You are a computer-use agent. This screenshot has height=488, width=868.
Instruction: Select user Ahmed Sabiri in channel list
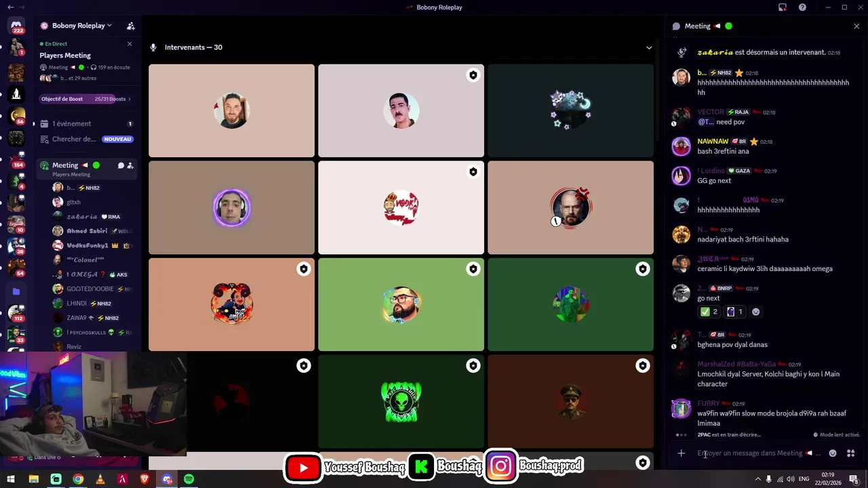(x=87, y=231)
